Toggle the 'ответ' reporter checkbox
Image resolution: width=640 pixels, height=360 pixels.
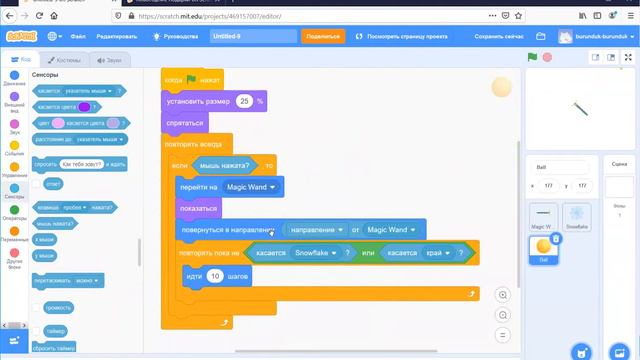(36, 184)
